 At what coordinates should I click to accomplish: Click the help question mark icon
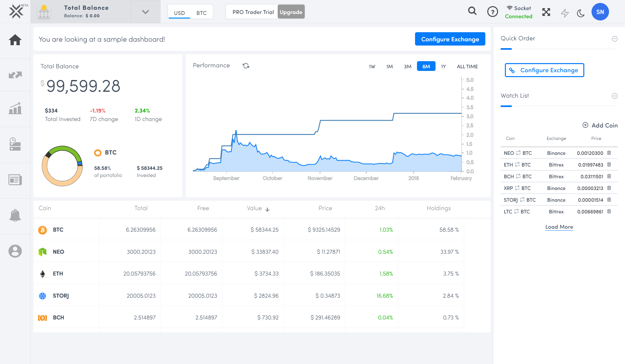493,12
